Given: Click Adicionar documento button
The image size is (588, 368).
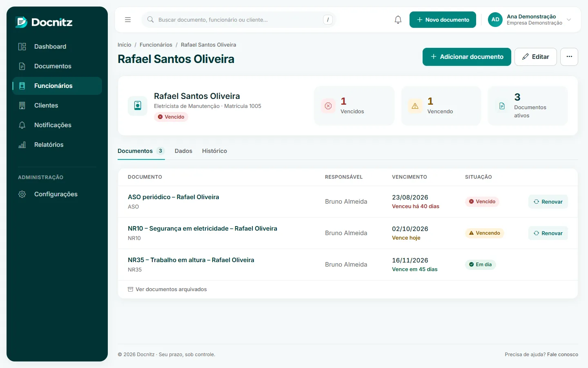Looking at the screenshot, I should point(467,57).
